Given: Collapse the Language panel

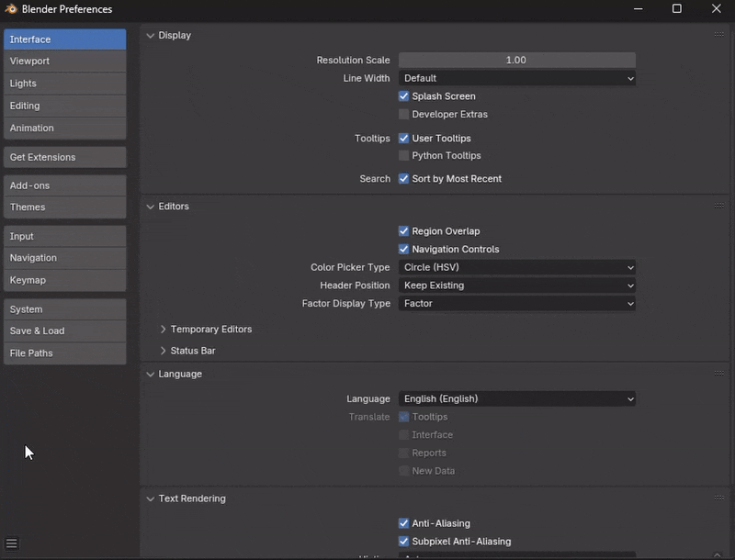Looking at the screenshot, I should click(x=150, y=375).
